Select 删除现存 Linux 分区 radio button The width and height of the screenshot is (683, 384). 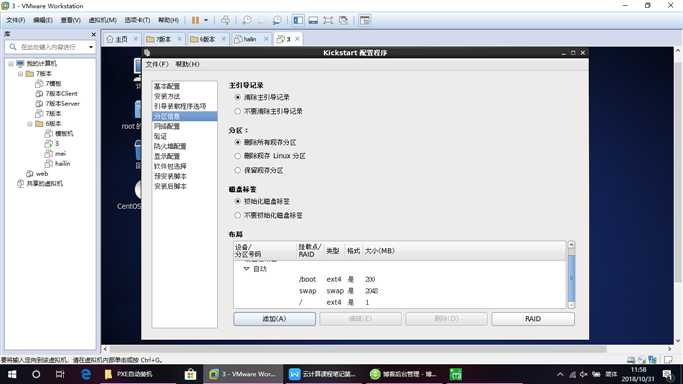tap(237, 156)
